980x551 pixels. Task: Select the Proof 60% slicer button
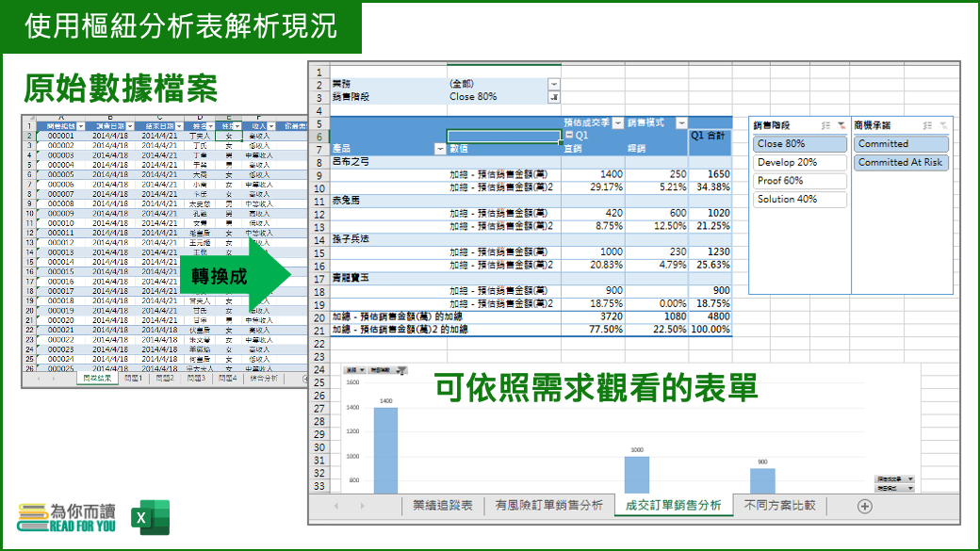pyautogui.click(x=799, y=181)
